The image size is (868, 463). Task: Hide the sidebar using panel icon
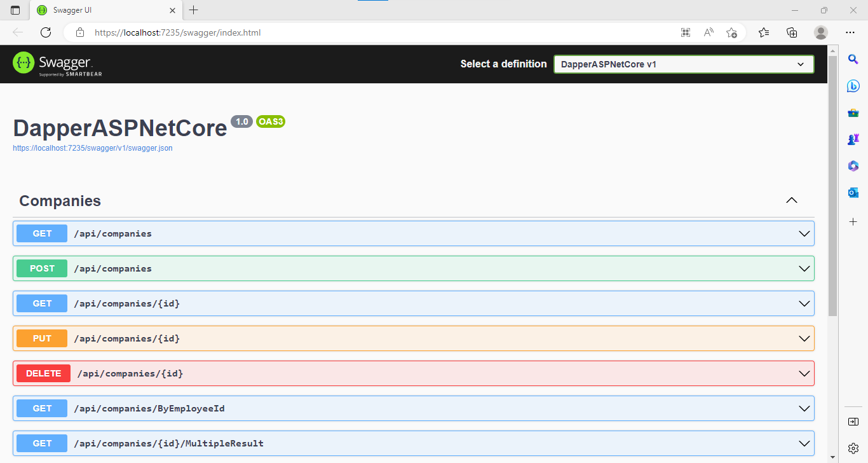click(x=853, y=422)
